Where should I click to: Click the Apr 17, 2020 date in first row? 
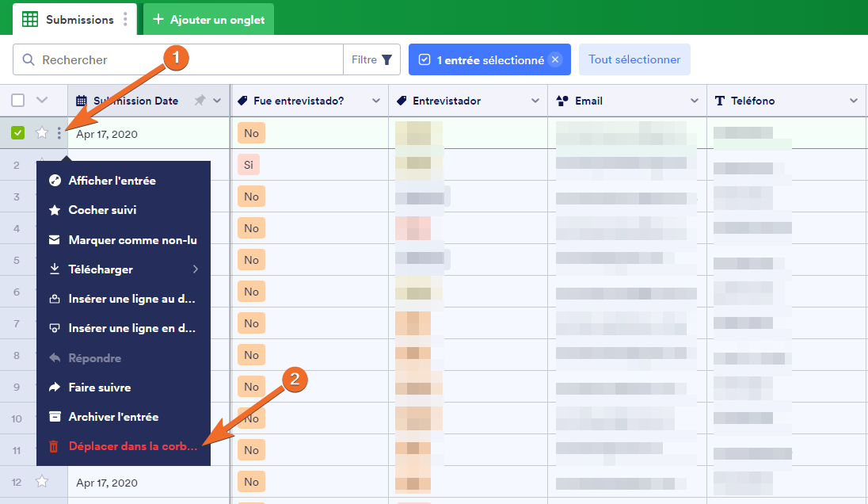click(x=107, y=134)
